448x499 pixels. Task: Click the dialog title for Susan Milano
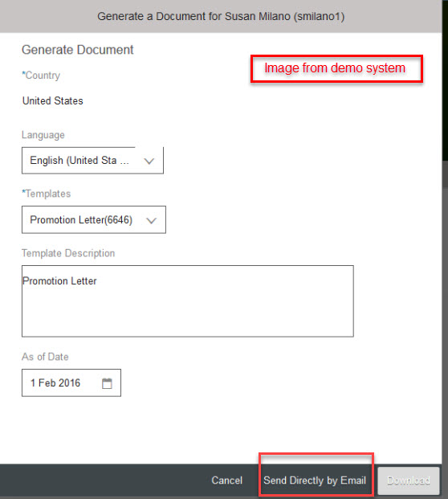coord(221,16)
